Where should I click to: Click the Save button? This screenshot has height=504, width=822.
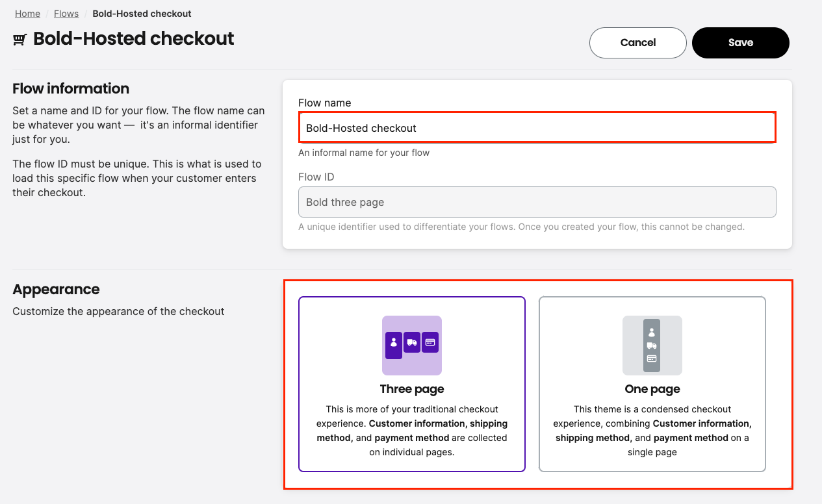coord(740,42)
